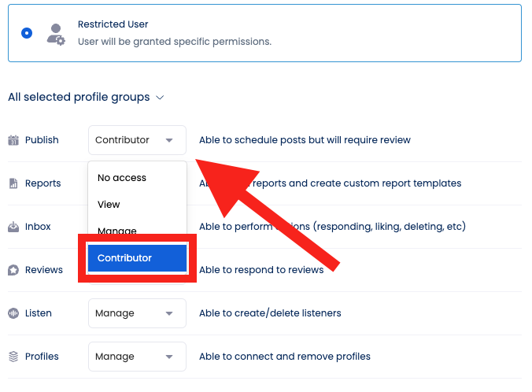Viewport: 532px width, 392px height.
Task: Select the Restricted User radio button
Action: (27, 33)
